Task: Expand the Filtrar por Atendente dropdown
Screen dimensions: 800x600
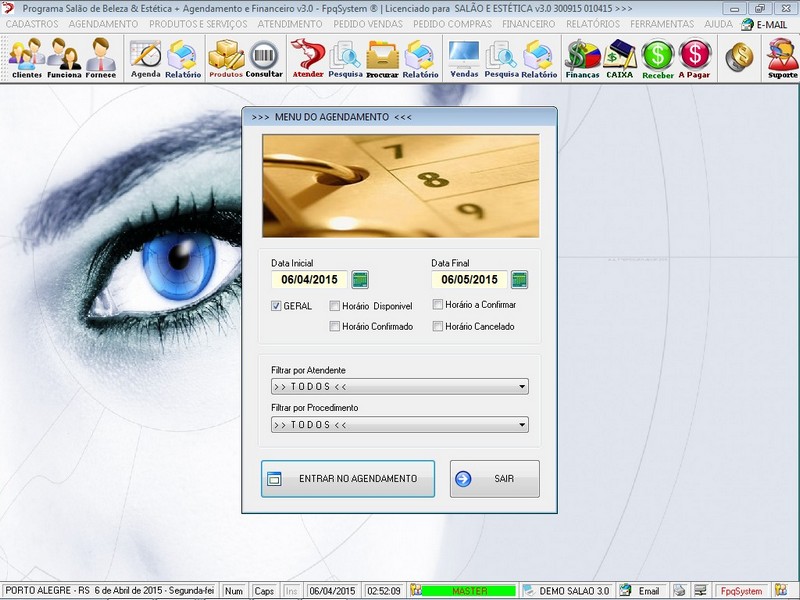Action: coord(522,387)
